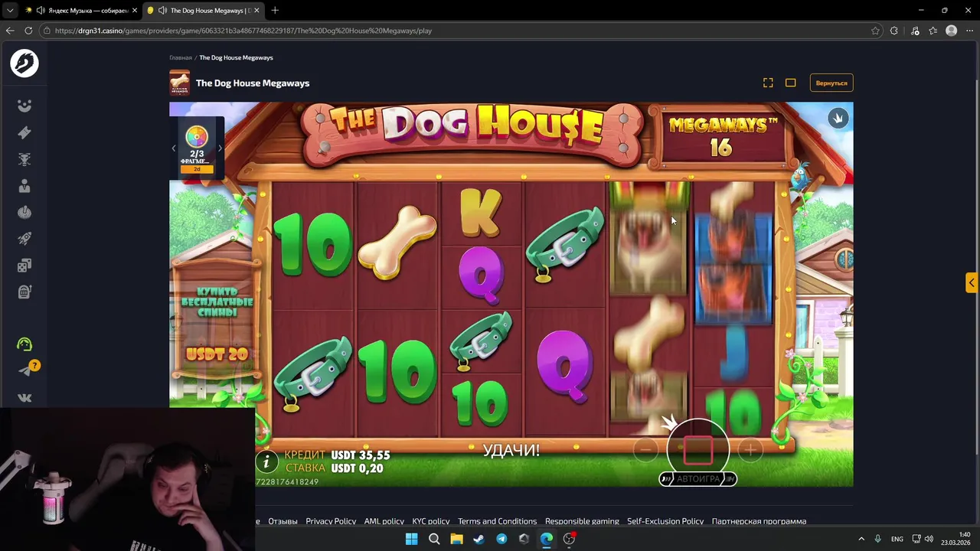Mute the Dog House Megaways tab audio

(162, 10)
